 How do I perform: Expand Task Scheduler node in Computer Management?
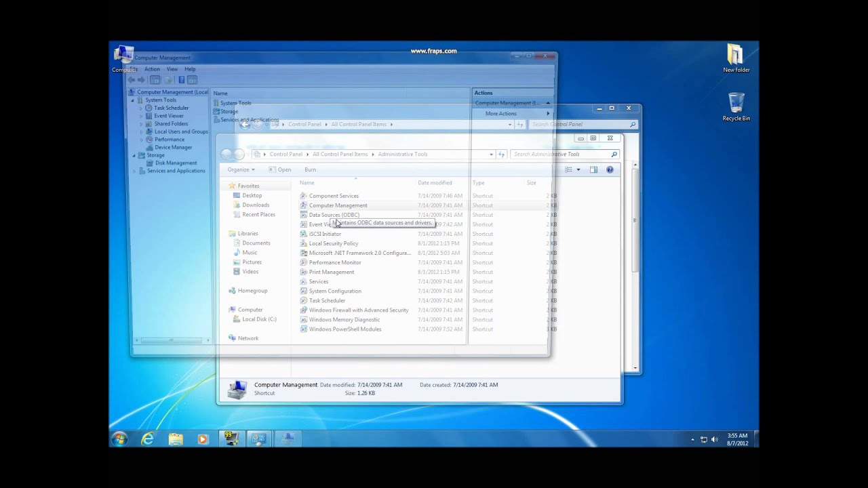point(141,108)
